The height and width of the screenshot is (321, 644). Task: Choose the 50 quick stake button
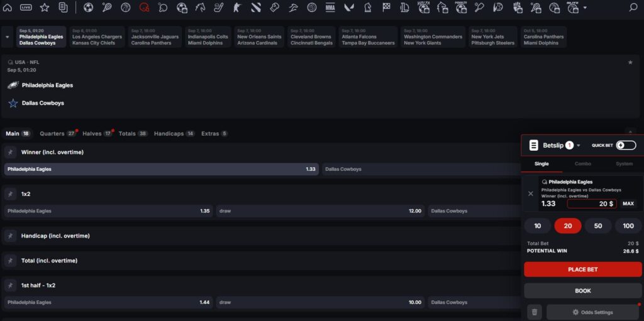point(598,226)
